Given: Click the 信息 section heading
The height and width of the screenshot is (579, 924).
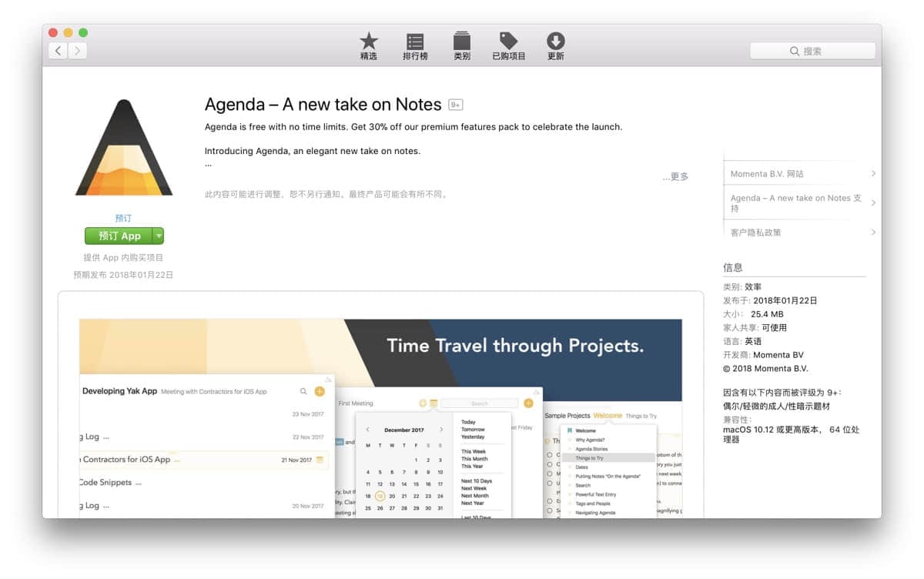Looking at the screenshot, I should 733,268.
